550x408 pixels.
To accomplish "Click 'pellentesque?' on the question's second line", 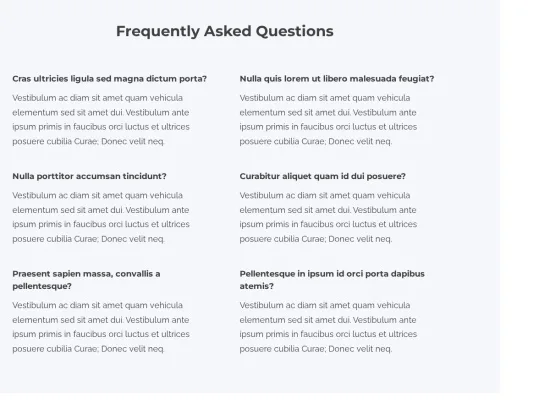I will tap(42, 286).
